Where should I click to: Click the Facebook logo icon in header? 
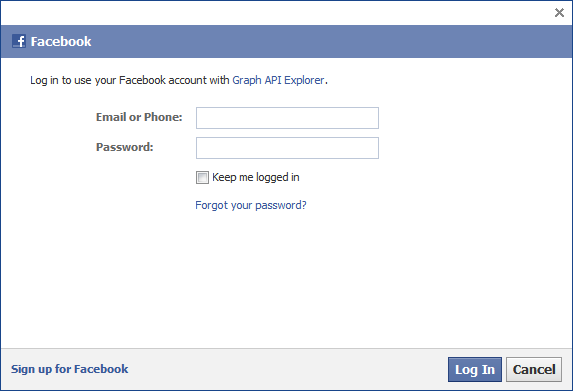coord(19,41)
